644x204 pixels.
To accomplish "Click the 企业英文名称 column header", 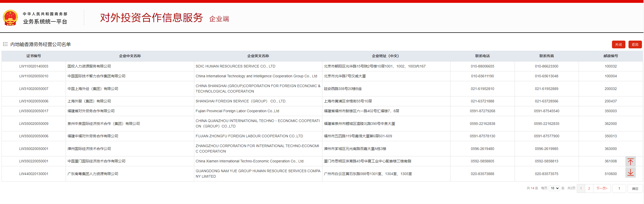I will 258,56.
